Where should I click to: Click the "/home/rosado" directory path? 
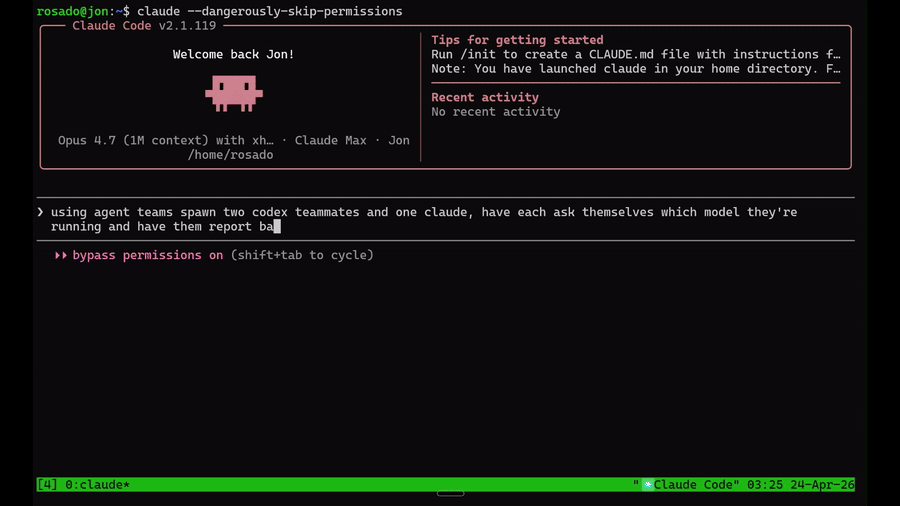tap(230, 155)
